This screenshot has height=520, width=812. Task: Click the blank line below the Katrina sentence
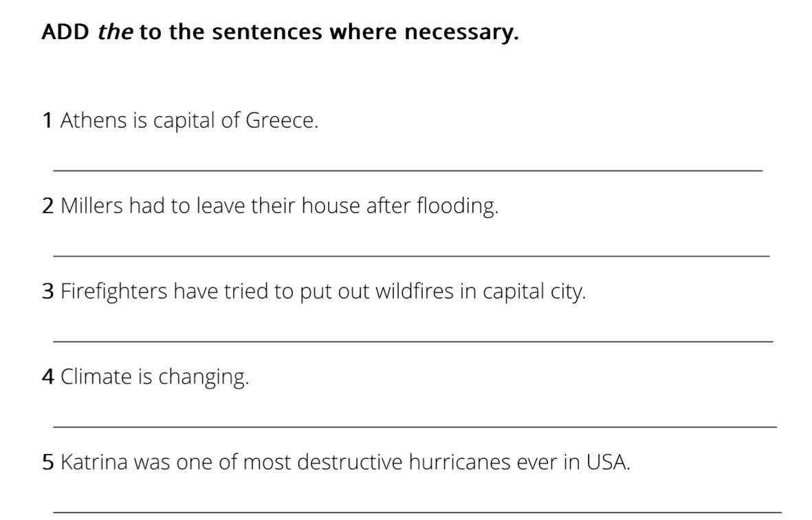[x=417, y=511]
